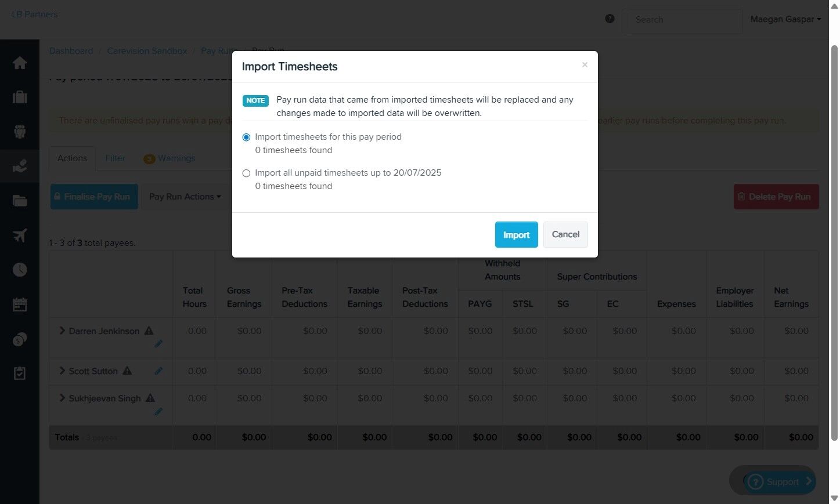Viewport: 840px width, 504px height.
Task: Switch to the Warnings tab
Action: pyautogui.click(x=170, y=158)
